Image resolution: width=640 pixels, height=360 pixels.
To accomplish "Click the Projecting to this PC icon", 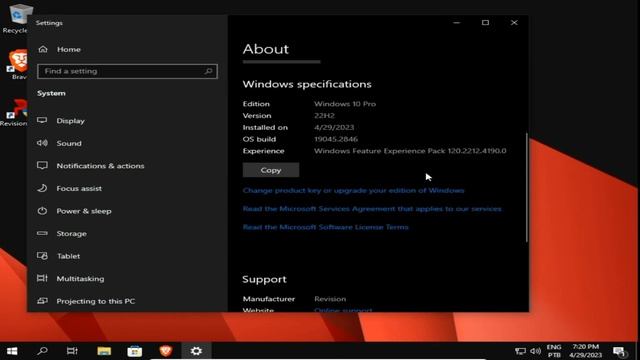I will [x=42, y=301].
